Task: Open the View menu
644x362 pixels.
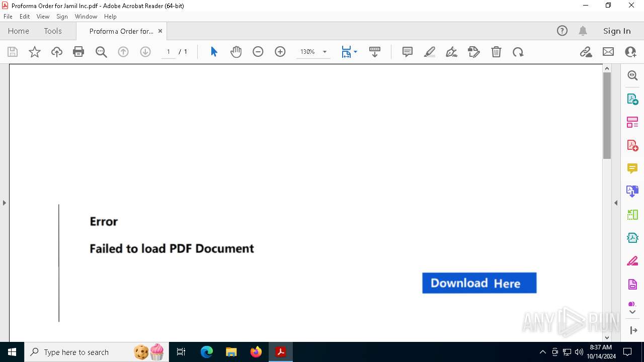Action: tap(43, 17)
